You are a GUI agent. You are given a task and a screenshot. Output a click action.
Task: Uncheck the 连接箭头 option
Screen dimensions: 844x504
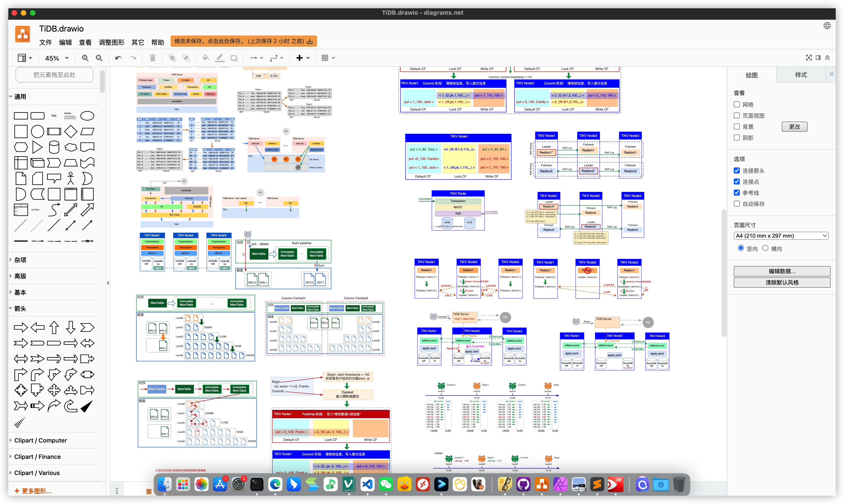(737, 170)
